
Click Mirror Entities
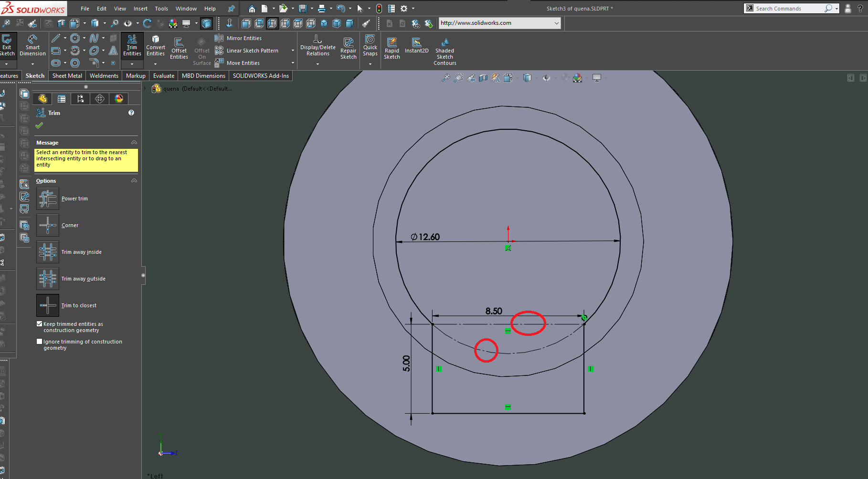pos(238,38)
